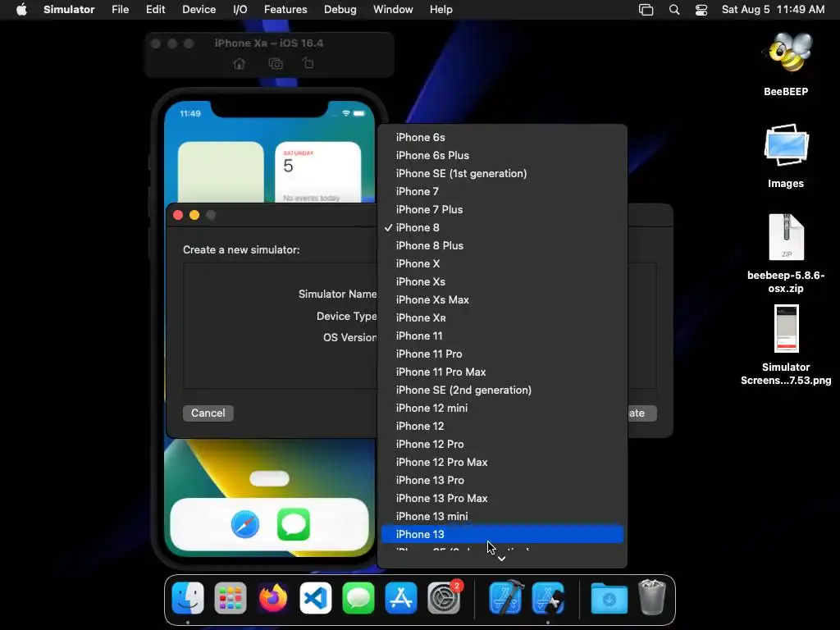Select iPhone 6s Plus device type
This screenshot has height=630, width=840.
(x=502, y=155)
